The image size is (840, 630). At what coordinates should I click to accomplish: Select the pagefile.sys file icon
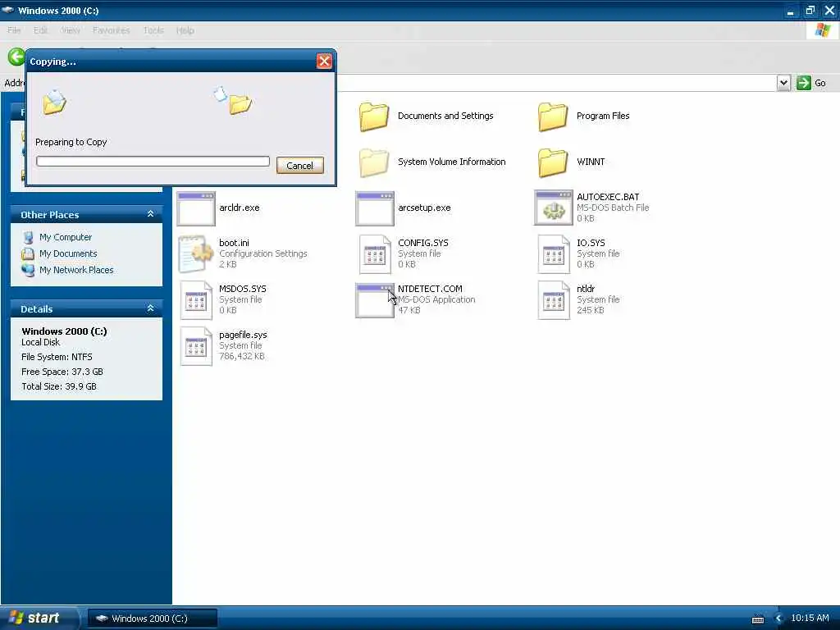pos(195,347)
